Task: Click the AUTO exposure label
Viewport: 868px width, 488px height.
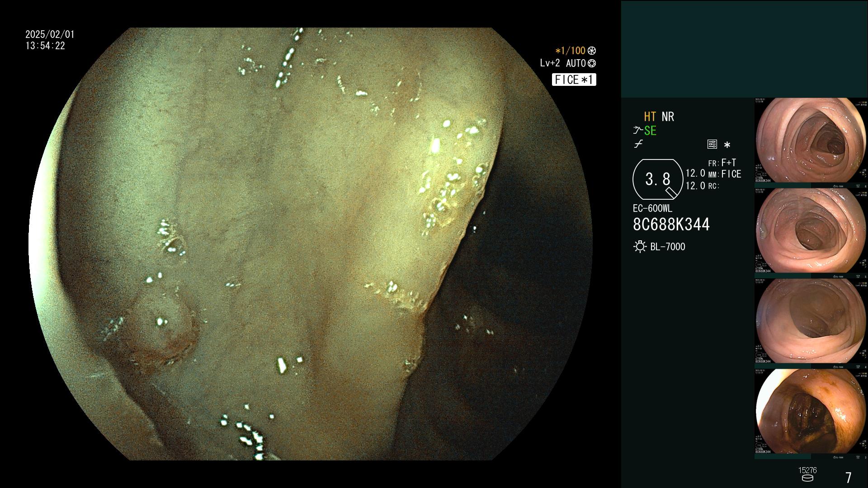Action: pyautogui.click(x=576, y=64)
